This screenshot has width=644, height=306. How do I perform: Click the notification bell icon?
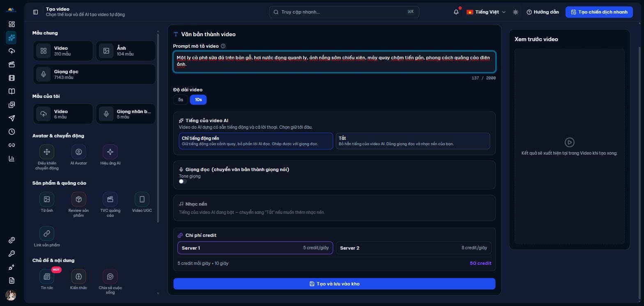456,12
